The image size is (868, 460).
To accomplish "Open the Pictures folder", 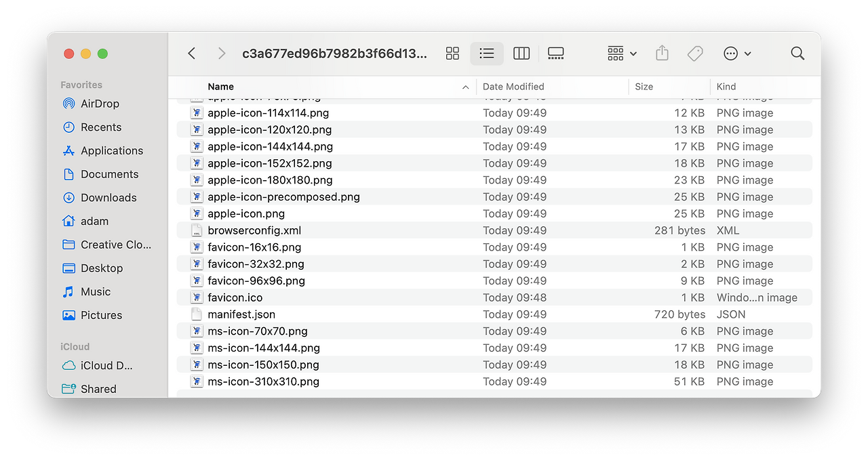I will tap(102, 315).
